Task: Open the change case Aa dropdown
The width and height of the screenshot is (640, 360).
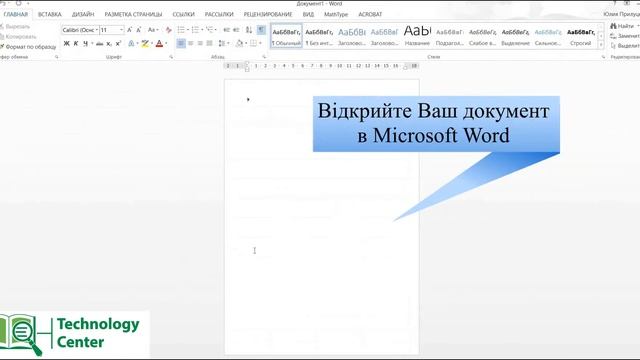Action: point(153,30)
